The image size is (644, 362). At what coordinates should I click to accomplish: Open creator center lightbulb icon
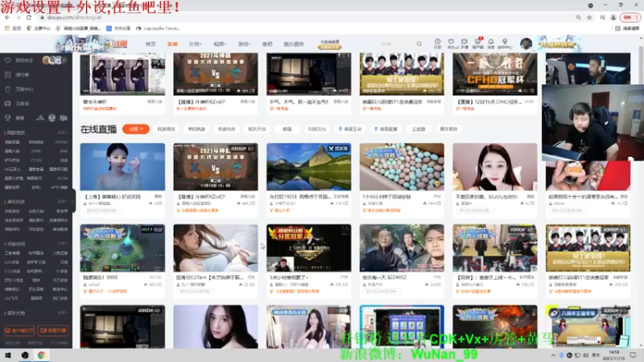click(x=505, y=42)
